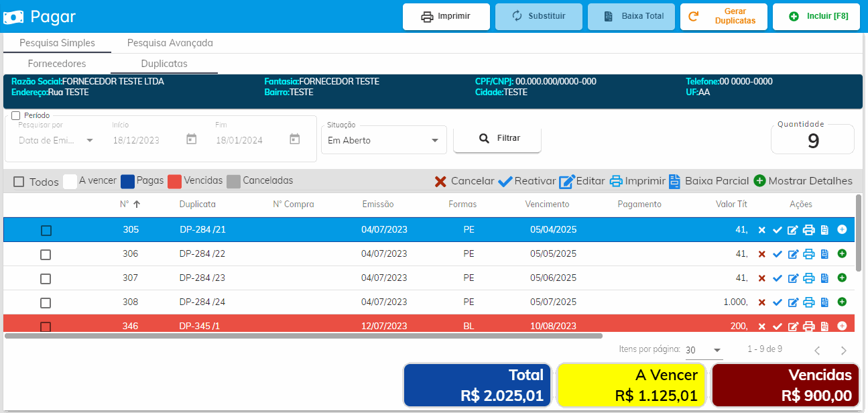Switch to Pesquisa Simples tab
The width and height of the screenshot is (868, 413).
tap(57, 43)
